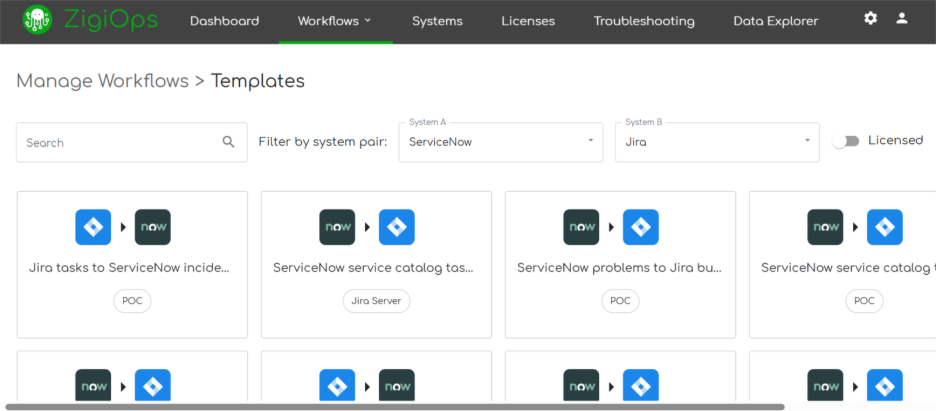Open settings via the gear icon

click(871, 18)
